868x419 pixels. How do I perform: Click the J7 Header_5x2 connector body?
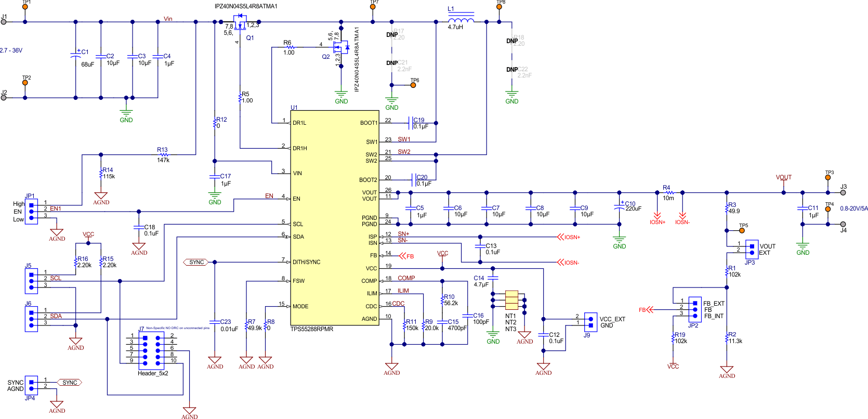151,350
